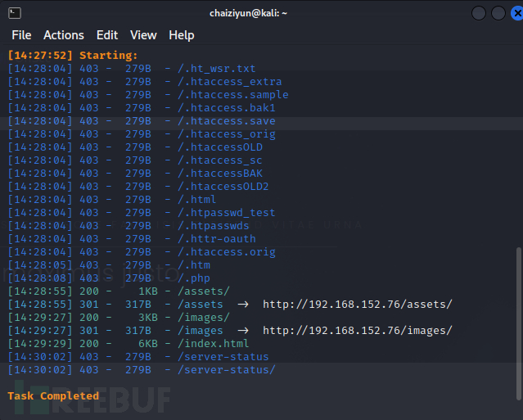Open the Actions menu

[63, 35]
